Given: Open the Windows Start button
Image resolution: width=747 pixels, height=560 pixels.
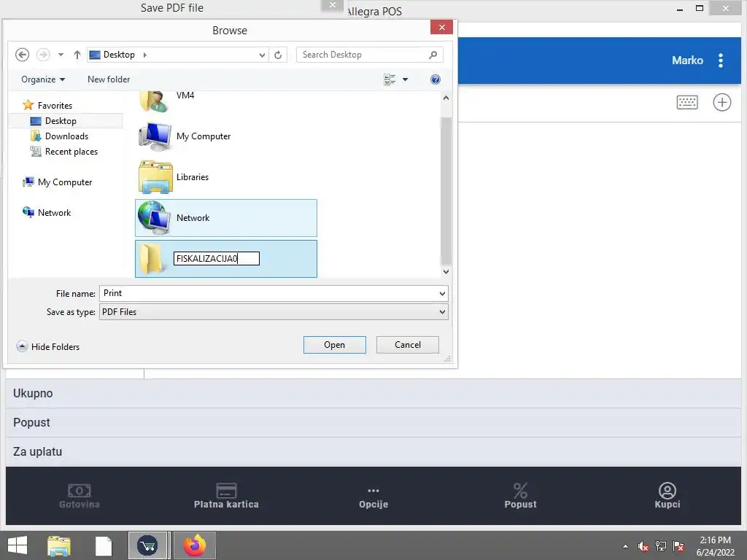Looking at the screenshot, I should [x=18, y=545].
